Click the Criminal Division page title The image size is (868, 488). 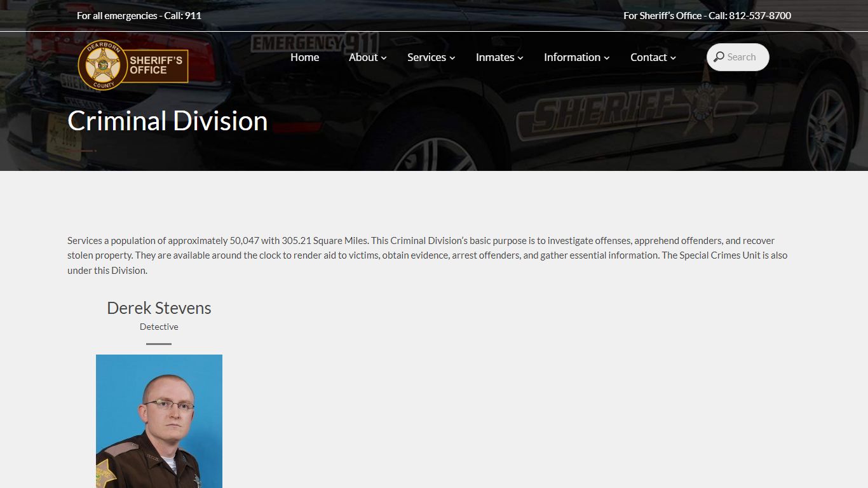click(x=167, y=121)
